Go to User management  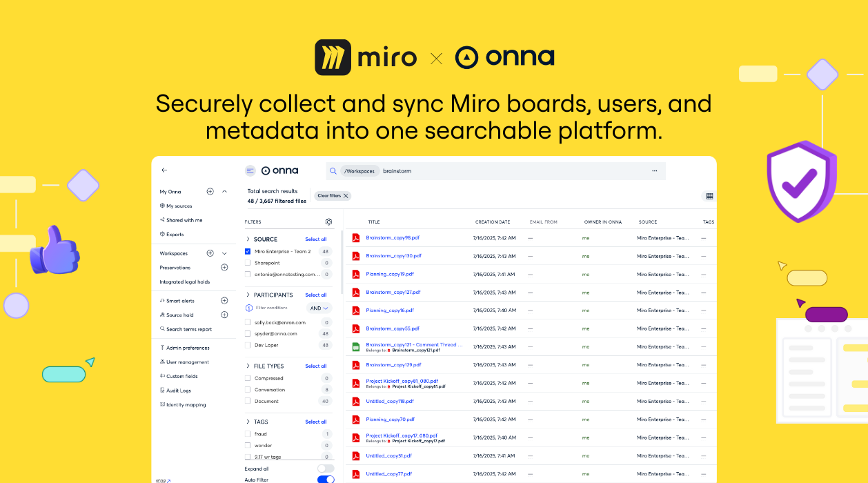point(187,362)
